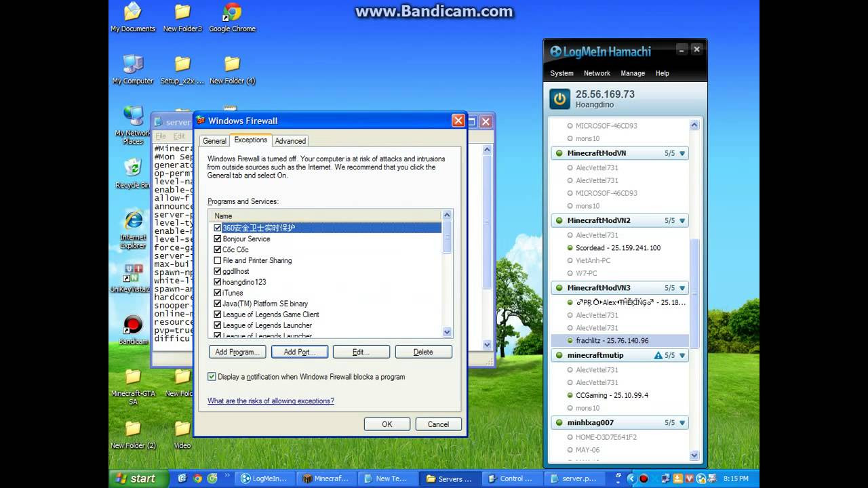This screenshot has width=868, height=488.
Task: Toggle Hamachi power button
Action: coord(559,99)
